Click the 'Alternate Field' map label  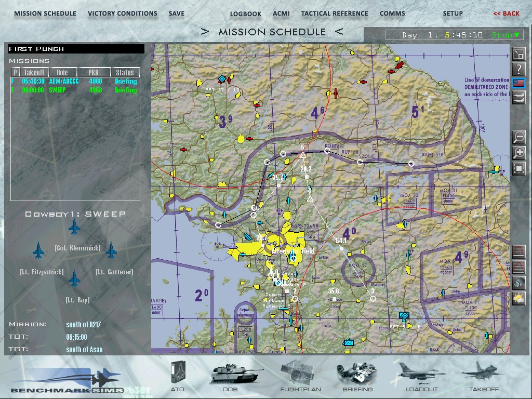[x=293, y=251]
